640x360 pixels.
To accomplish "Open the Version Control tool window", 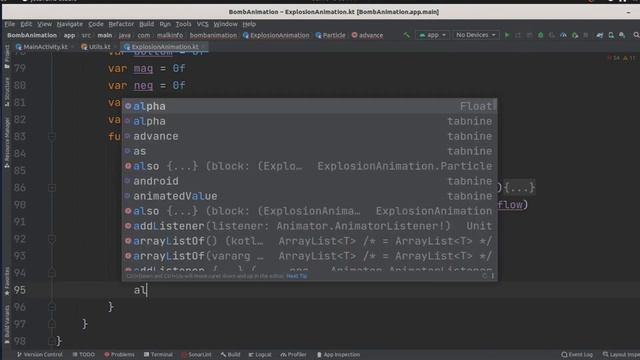I will (40, 355).
